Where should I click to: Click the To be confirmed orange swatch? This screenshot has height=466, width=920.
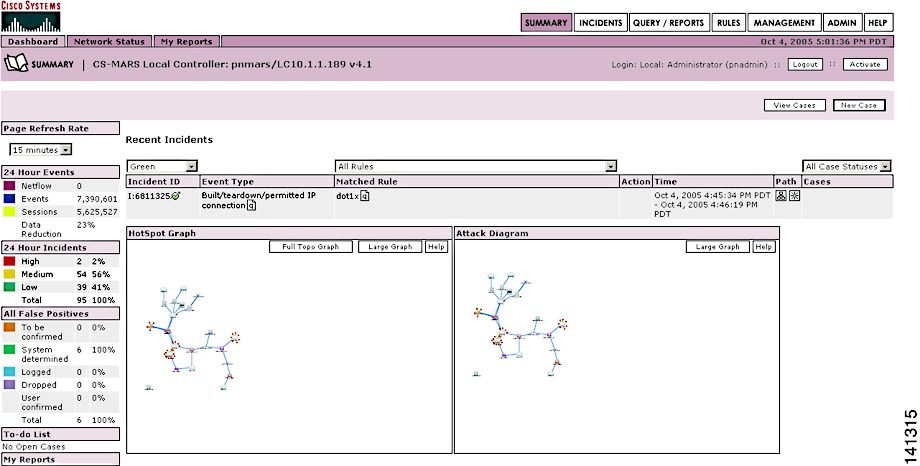(9, 327)
